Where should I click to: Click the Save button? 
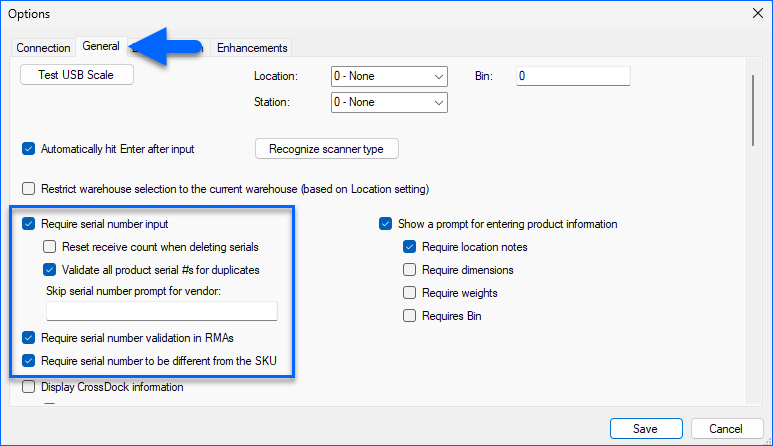645,428
